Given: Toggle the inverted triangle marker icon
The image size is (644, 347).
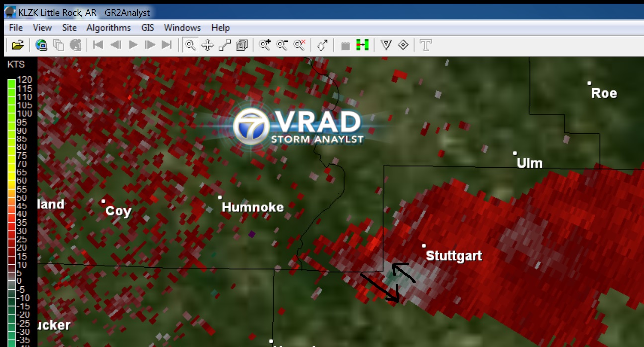Looking at the screenshot, I should tap(386, 45).
